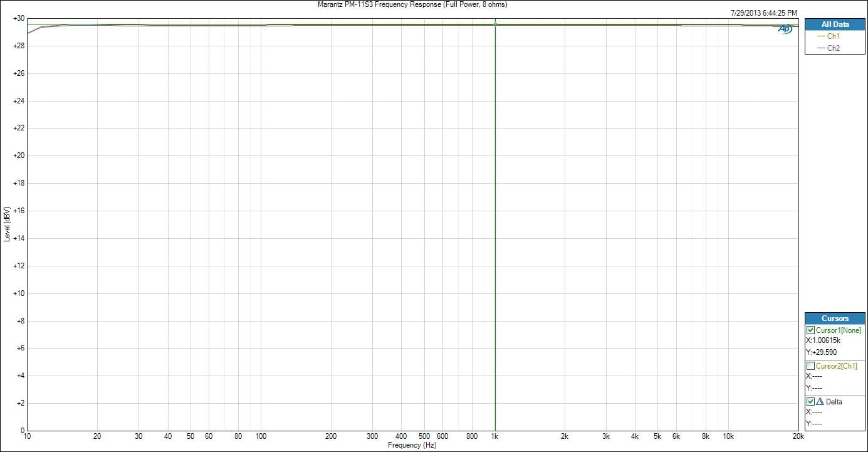Uncheck the Delta checkbox
868x452 pixels.
pyautogui.click(x=810, y=402)
